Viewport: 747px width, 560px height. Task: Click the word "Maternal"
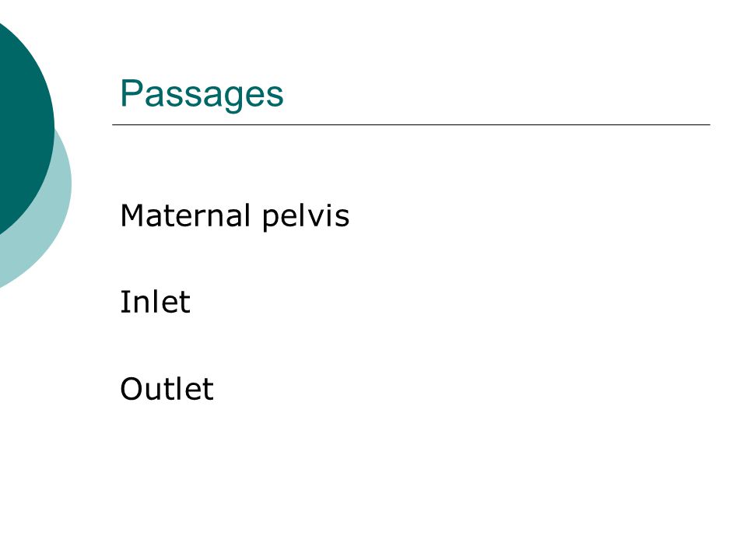pos(185,215)
